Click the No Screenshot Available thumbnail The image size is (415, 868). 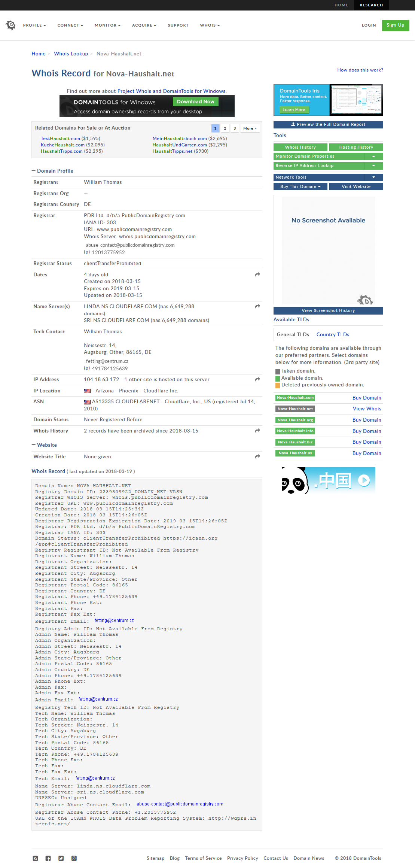(328, 250)
